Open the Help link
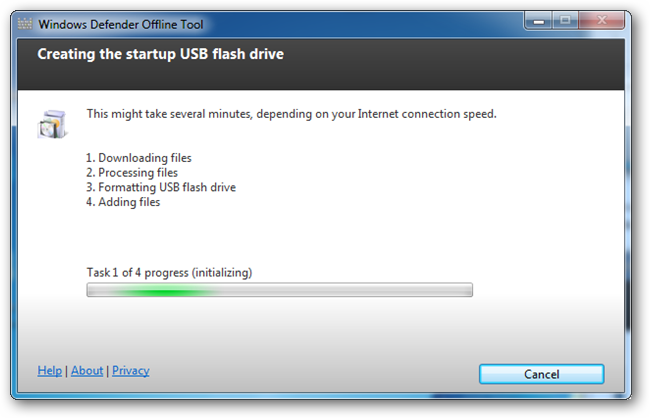 click(x=50, y=370)
